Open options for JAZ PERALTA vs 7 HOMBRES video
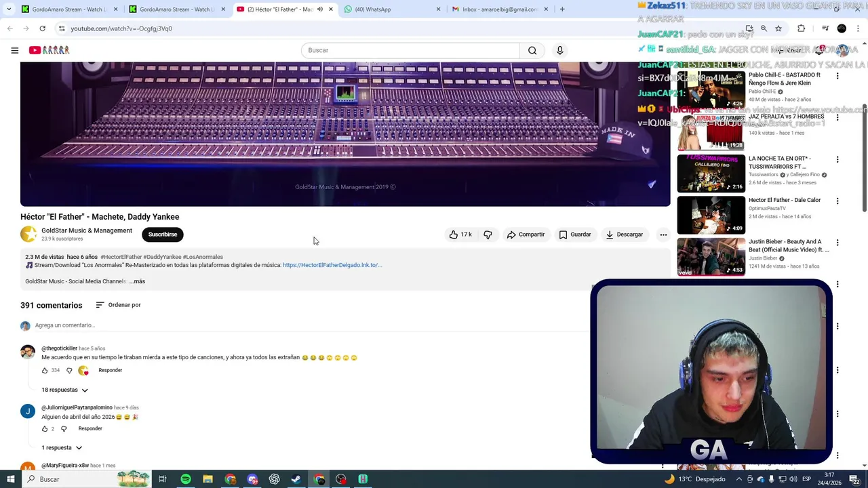Screen dimensions: 868x488 [837, 118]
